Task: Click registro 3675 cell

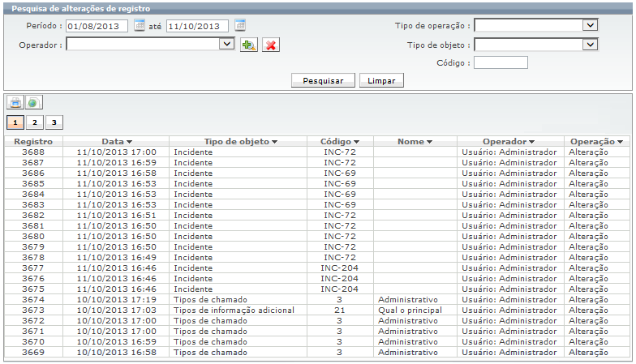Action: pyautogui.click(x=33, y=289)
